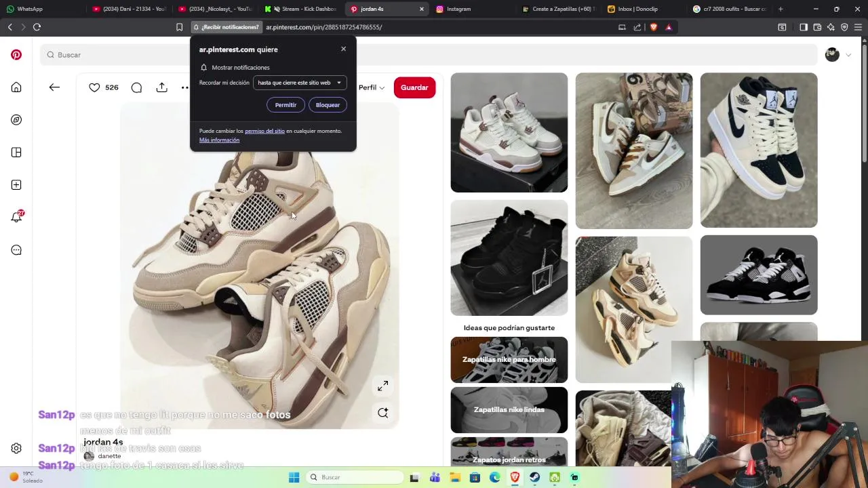Viewport: 868px width, 488px height.
Task: Open the 'Zapatos jordan retros' idea card
Action: tap(509, 451)
